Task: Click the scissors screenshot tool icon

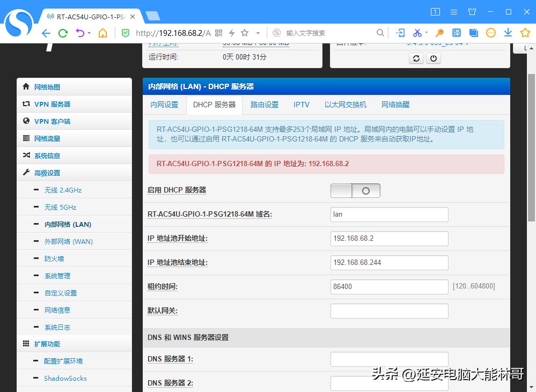Action: click(x=417, y=33)
